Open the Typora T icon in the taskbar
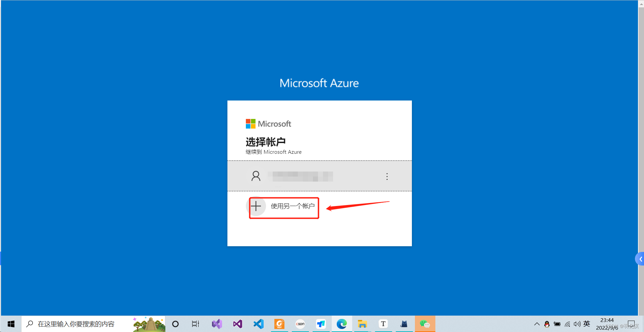The height and width of the screenshot is (332, 644). pos(383,324)
